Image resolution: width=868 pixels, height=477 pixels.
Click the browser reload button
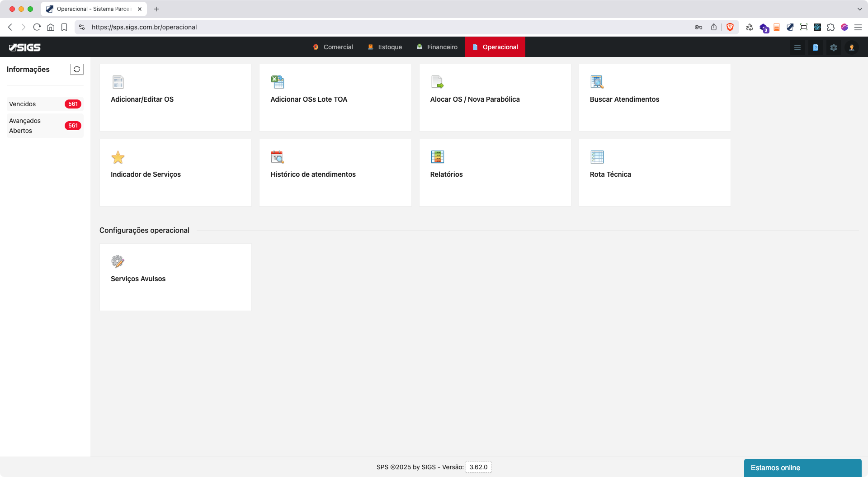[x=37, y=27]
